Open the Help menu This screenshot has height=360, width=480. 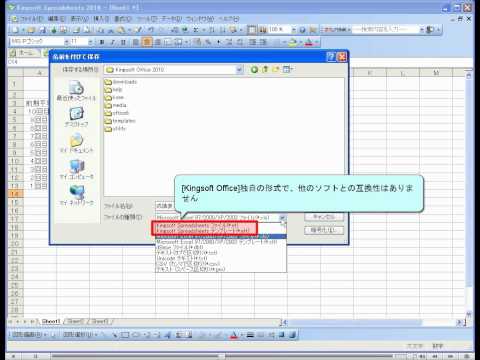tap(229, 19)
